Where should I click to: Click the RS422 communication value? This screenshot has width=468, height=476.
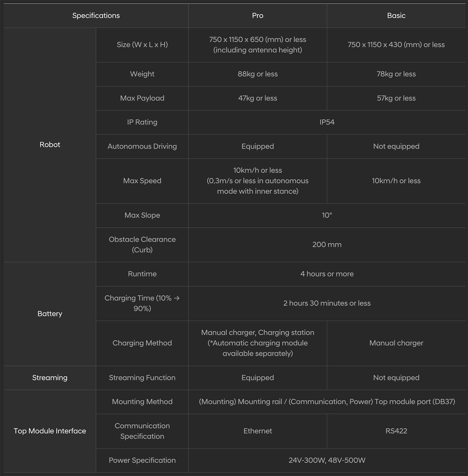pos(396,431)
